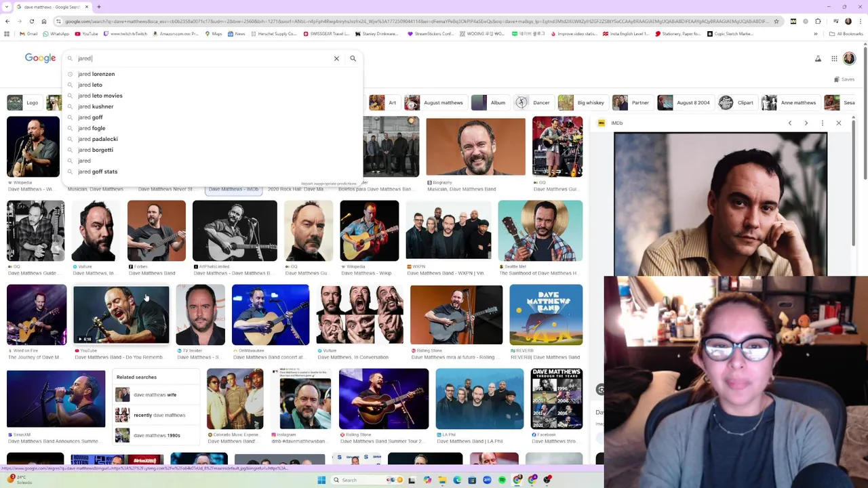868x488 pixels.
Task: Open the Twitch bookmark
Action: pos(125,34)
